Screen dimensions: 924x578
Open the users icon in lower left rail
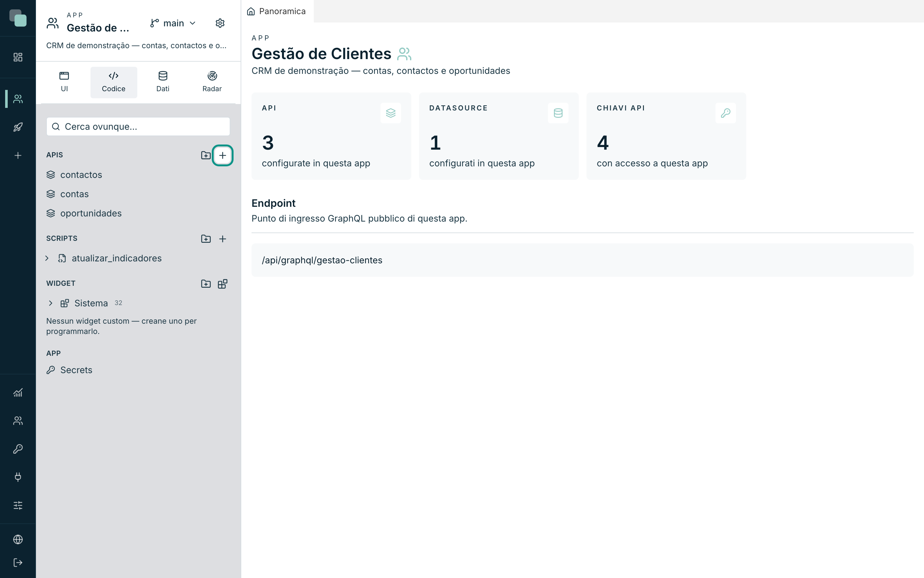coord(18,421)
